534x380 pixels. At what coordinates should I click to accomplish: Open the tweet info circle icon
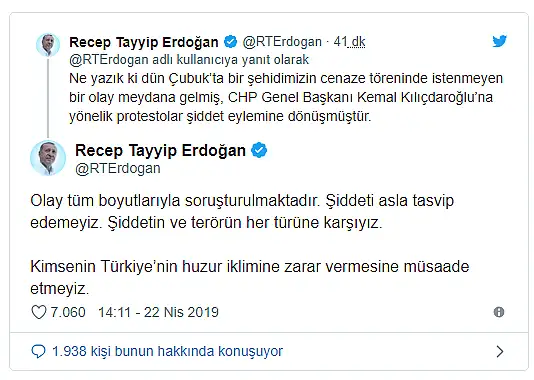(x=499, y=312)
